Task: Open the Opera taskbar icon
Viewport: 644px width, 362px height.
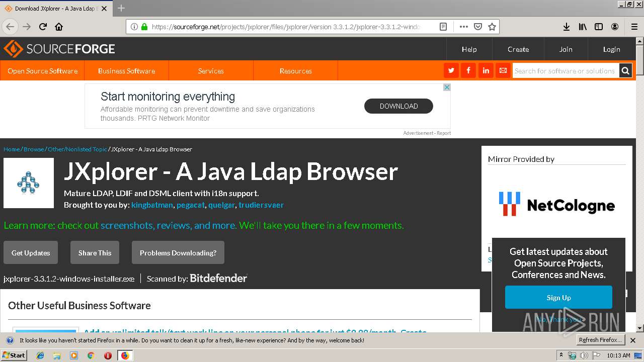Action: [108, 355]
